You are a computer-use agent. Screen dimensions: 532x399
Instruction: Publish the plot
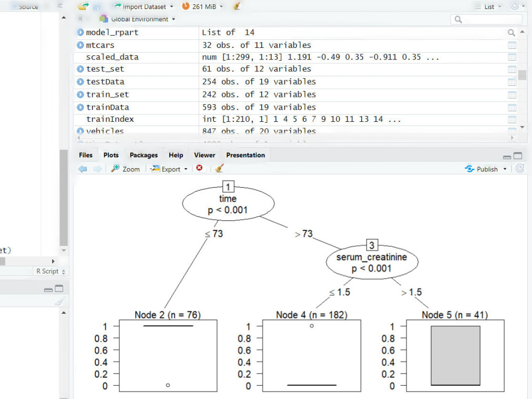[481, 169]
